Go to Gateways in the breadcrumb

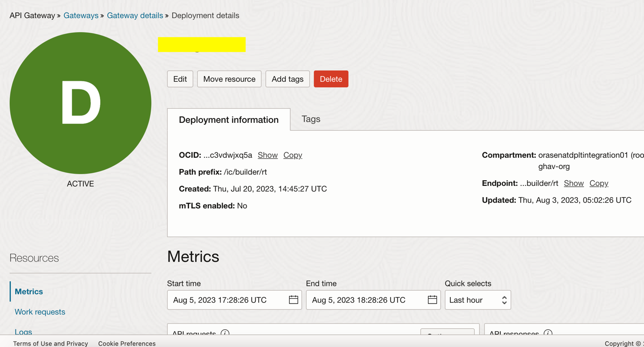click(81, 15)
